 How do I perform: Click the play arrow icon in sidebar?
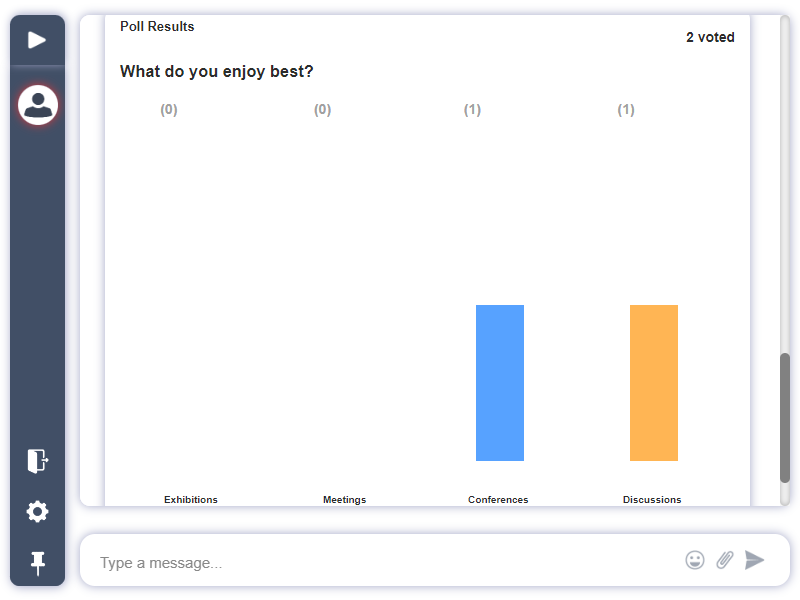[x=37, y=40]
